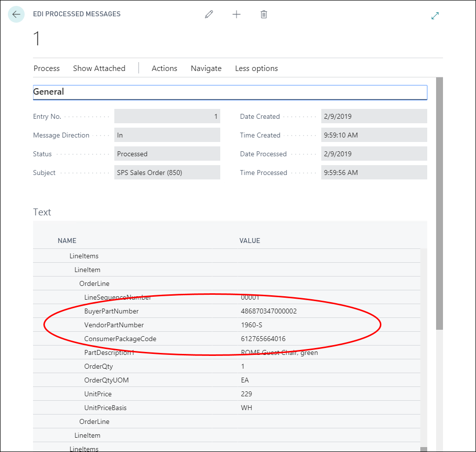Collapse the General section header
The image size is (476, 452).
point(49,92)
